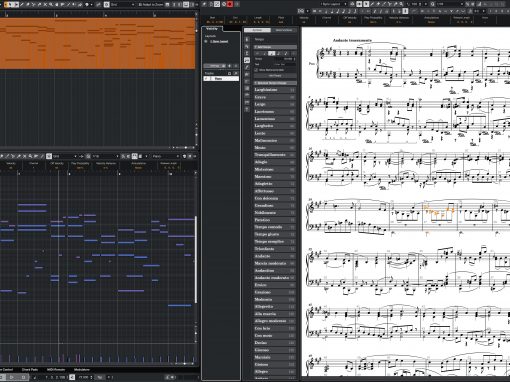The height and width of the screenshot is (382, 510).
Task: Select the highlighted quarter-note beat unit button
Action: click(272, 53)
